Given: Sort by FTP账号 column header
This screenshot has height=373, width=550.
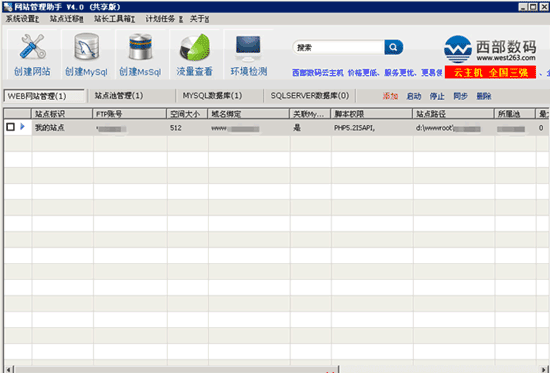Looking at the screenshot, I should point(129,114).
